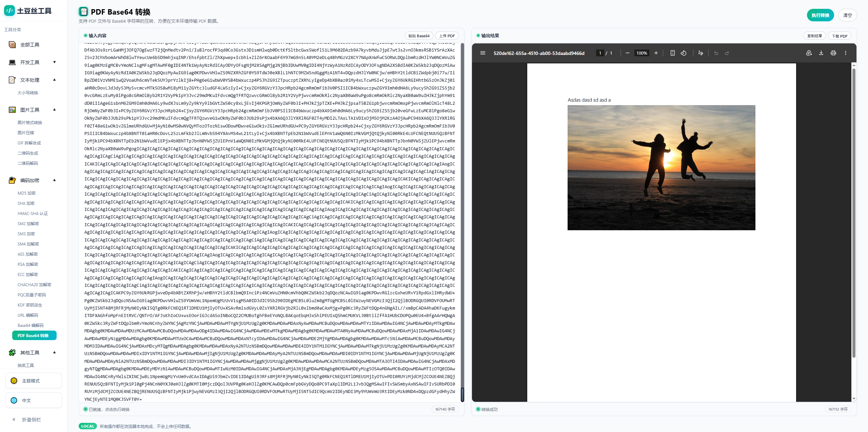Zoom in the PDF preview
The height and width of the screenshot is (432, 868).
pyautogui.click(x=656, y=53)
